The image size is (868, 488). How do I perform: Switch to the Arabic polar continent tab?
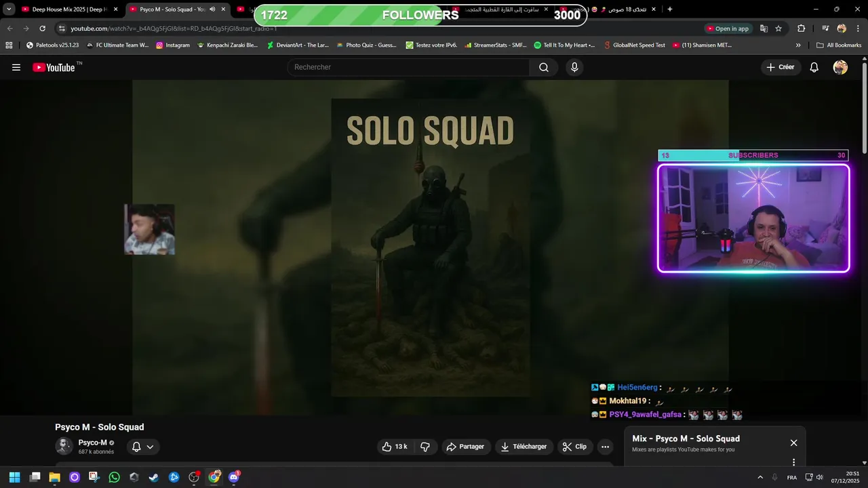click(502, 9)
